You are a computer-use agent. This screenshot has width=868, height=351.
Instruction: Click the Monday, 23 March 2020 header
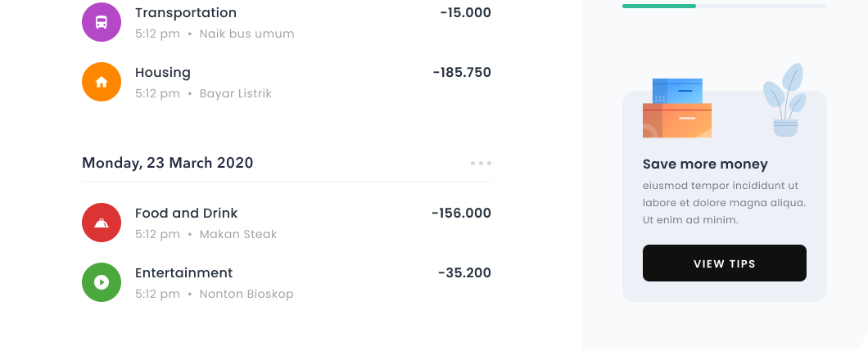168,163
